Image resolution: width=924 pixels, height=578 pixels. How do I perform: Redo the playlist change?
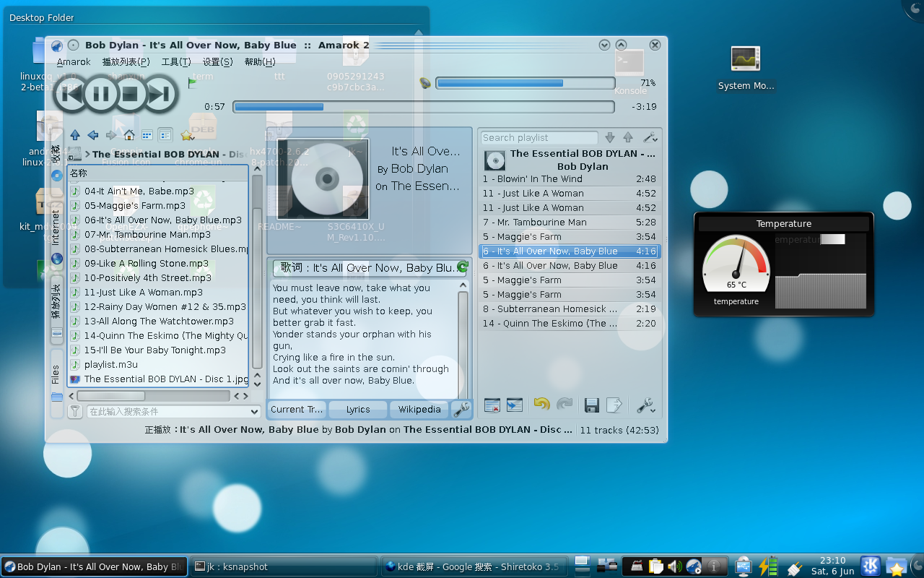tap(565, 405)
